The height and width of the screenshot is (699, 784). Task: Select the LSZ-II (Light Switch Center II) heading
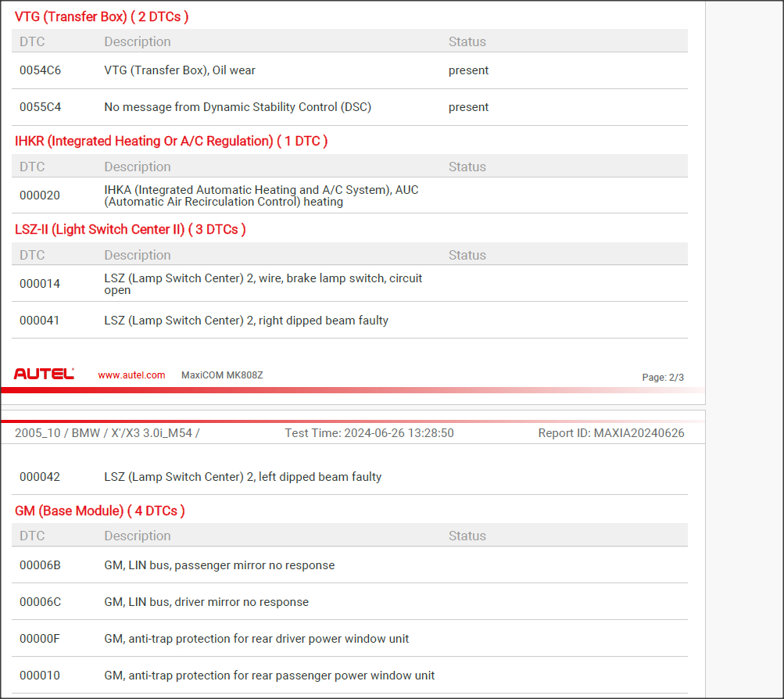[130, 230]
